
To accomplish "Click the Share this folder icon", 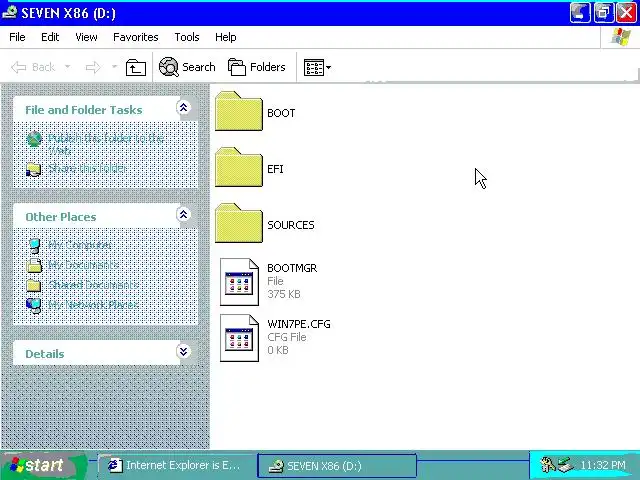I will 33,169.
